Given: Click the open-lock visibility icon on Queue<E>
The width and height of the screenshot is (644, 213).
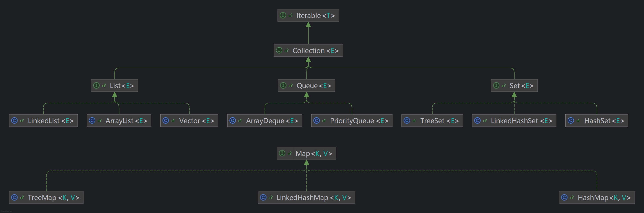Looking at the screenshot, I should 291,86.
